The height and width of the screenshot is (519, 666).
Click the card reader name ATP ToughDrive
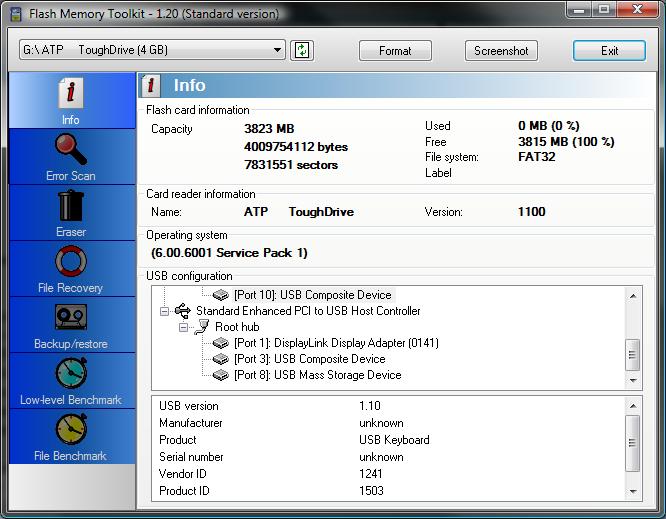(x=299, y=212)
